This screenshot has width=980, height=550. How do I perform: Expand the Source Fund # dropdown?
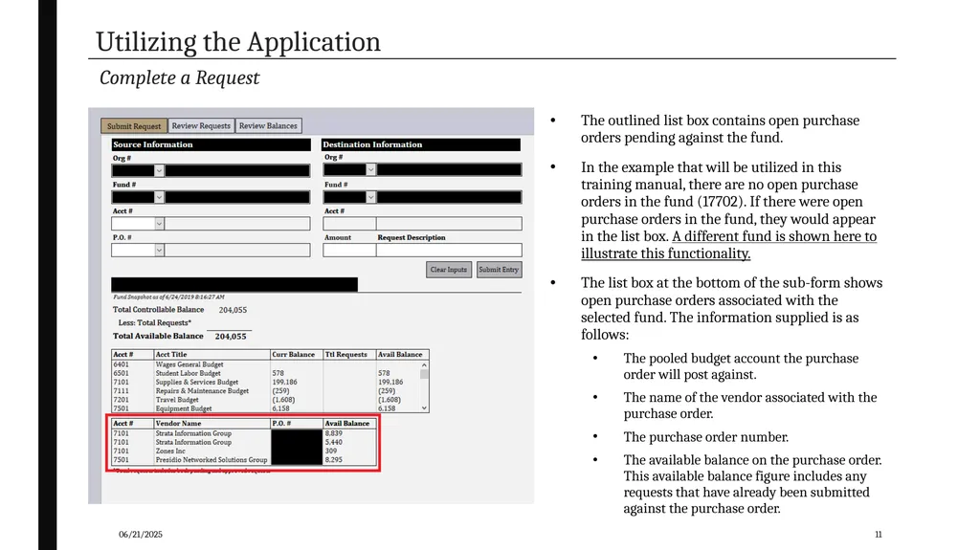pyautogui.click(x=160, y=197)
